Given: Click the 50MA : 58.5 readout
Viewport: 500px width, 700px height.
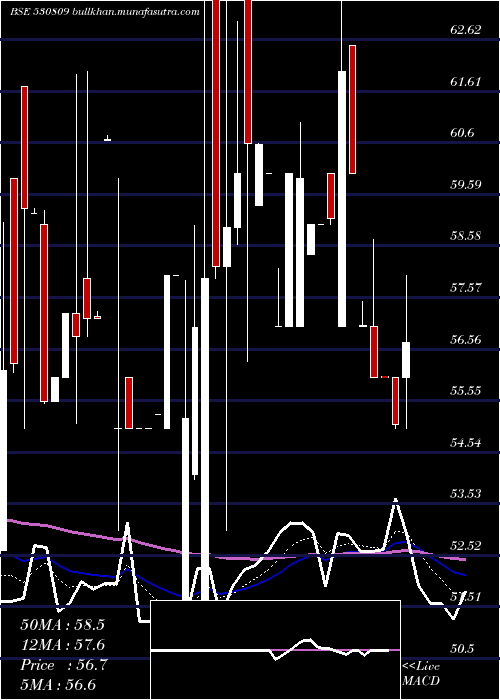Looking at the screenshot, I should 62,625.
